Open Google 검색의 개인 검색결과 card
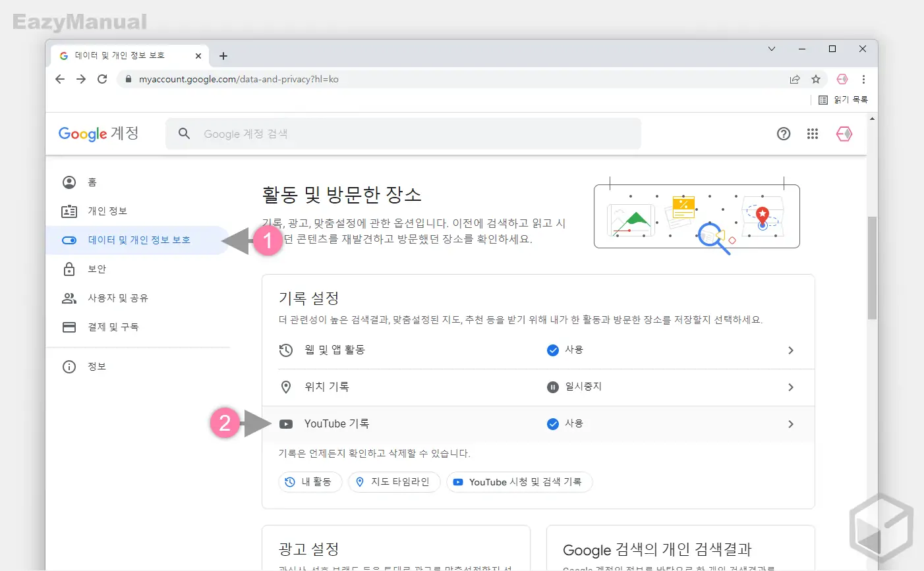 [680, 548]
